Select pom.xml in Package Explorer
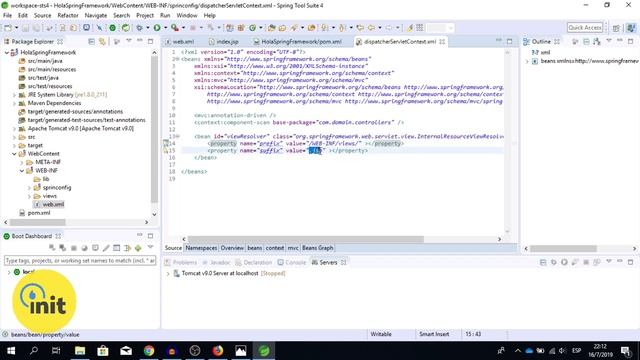 pyautogui.click(x=39, y=213)
